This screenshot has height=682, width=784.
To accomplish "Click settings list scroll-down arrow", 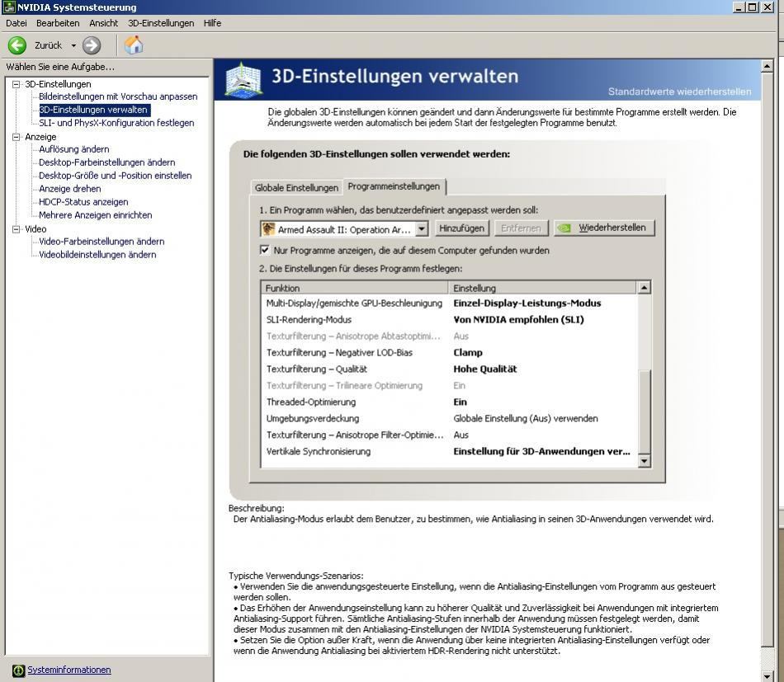I will click(x=644, y=461).
